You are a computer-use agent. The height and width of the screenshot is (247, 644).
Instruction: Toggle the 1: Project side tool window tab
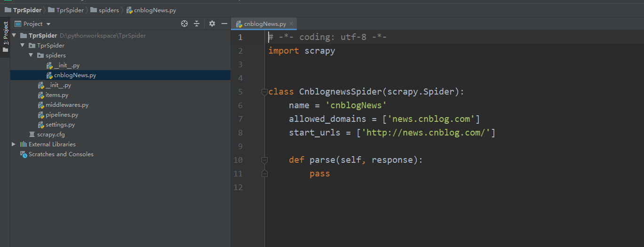(5, 37)
